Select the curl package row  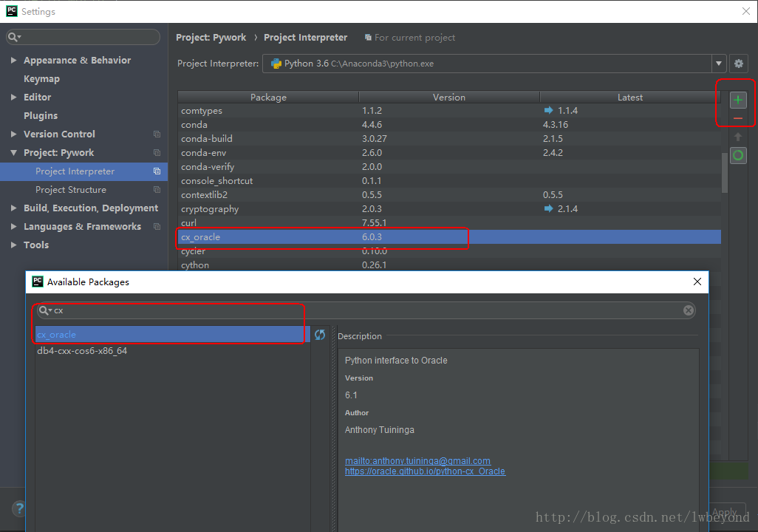449,223
